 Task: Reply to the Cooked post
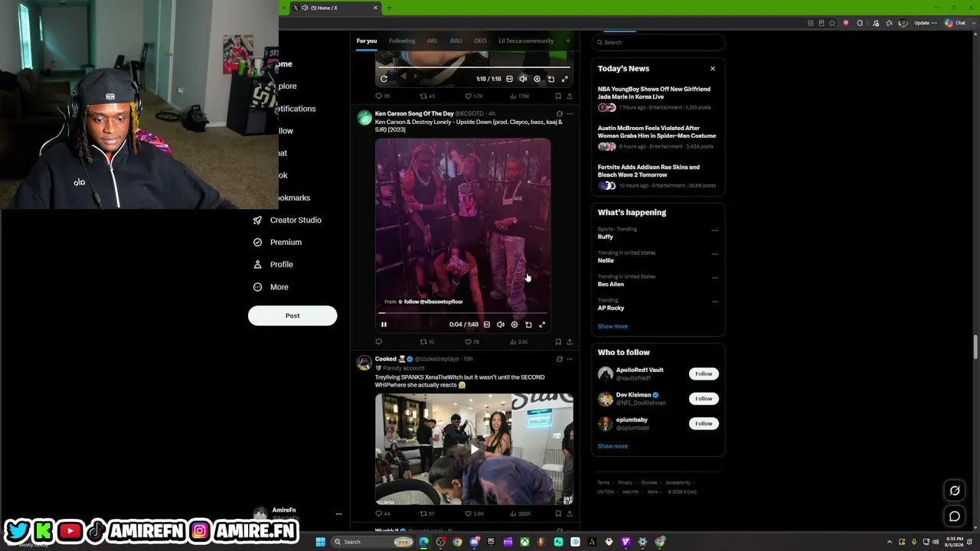[x=381, y=514]
